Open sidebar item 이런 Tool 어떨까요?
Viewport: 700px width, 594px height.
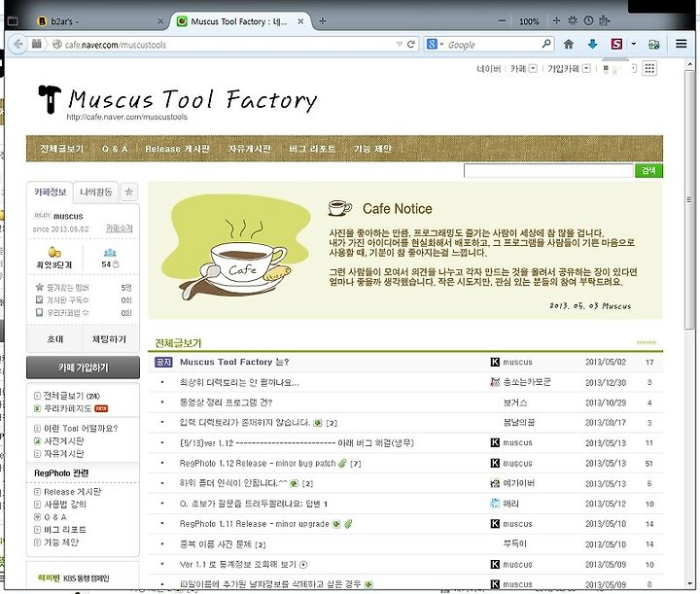click(81, 429)
